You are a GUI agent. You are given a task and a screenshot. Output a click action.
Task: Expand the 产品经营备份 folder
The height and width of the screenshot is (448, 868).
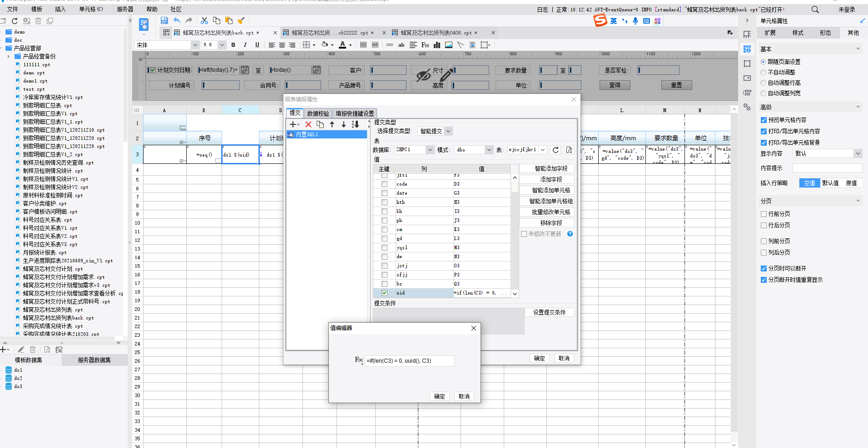(x=9, y=56)
